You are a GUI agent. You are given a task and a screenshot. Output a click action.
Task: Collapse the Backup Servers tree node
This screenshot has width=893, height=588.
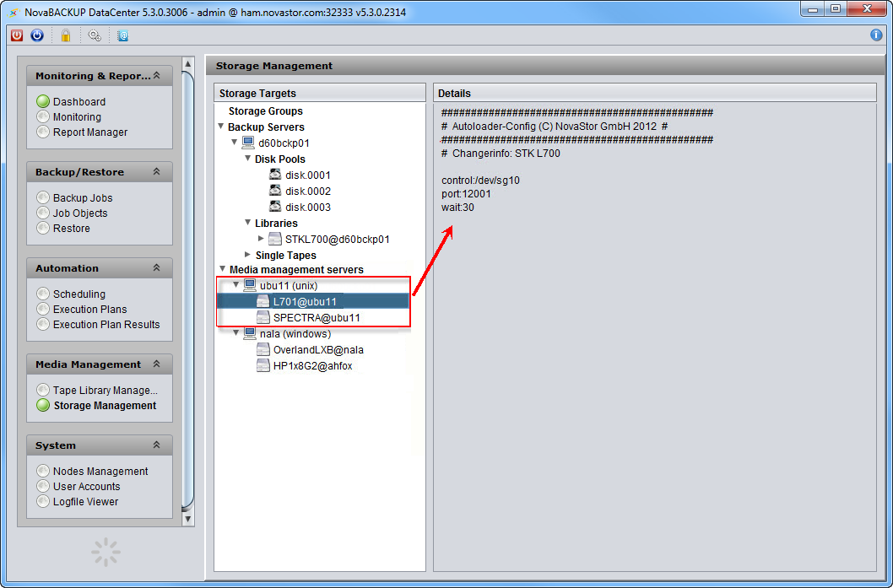point(221,127)
